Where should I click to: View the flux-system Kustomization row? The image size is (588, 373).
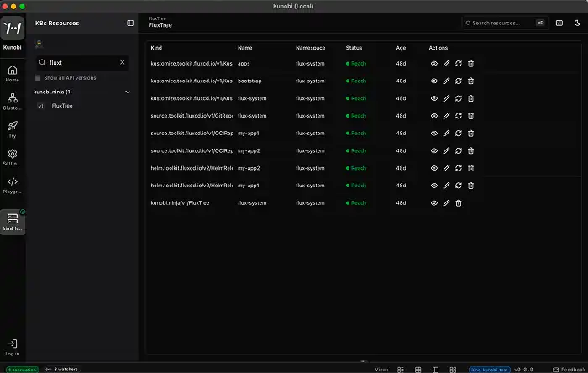pos(434,98)
